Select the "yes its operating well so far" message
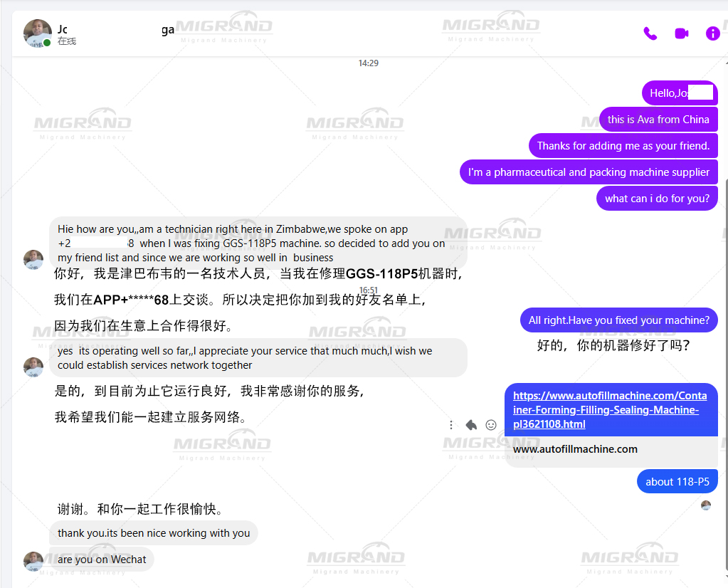The width and height of the screenshot is (728, 588). 258,357
